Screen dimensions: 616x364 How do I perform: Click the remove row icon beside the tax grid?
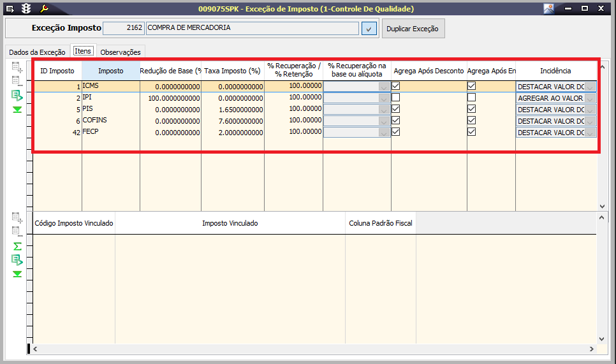tap(17, 81)
